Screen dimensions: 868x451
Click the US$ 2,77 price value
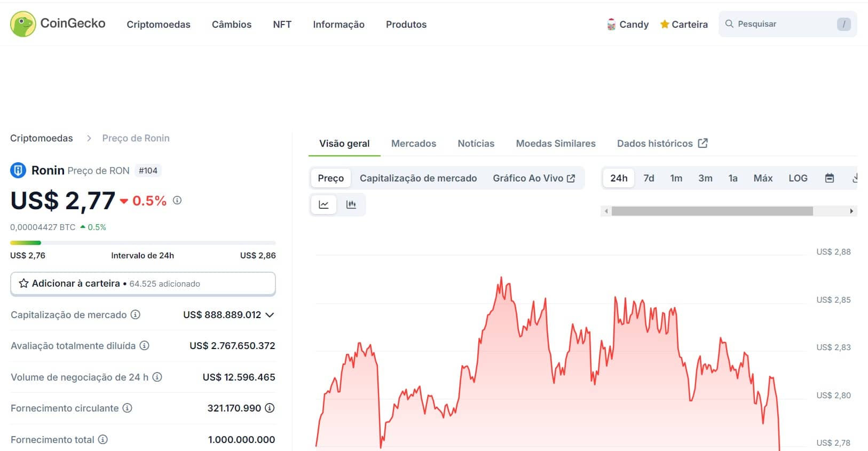tap(63, 201)
